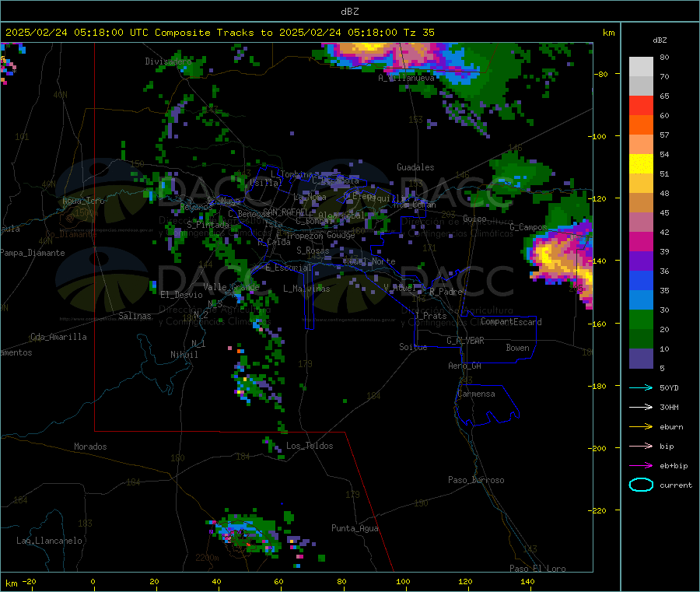
Task: Click the magenta eb+bip arrow icon
Action: coord(641,466)
